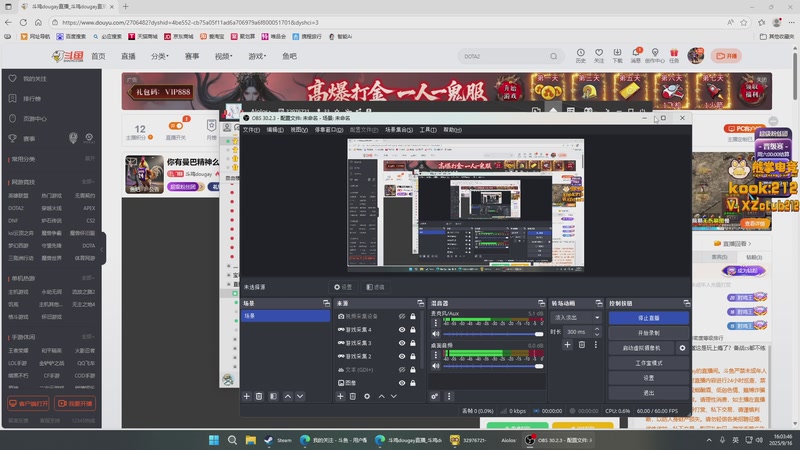Pop out the Scenes dock panel
The image size is (800, 450).
tap(326, 303)
